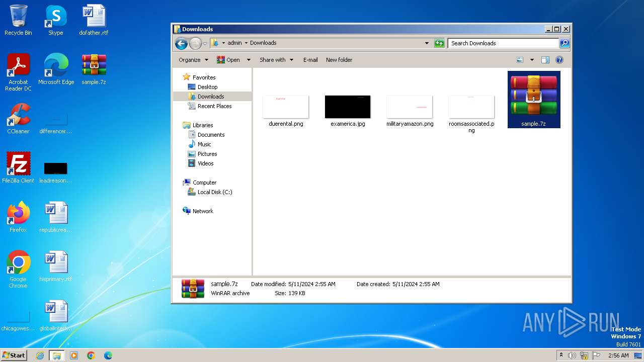Screen dimensions: 644x362
Task: Select Desktop under Favorites
Action: point(203,87)
